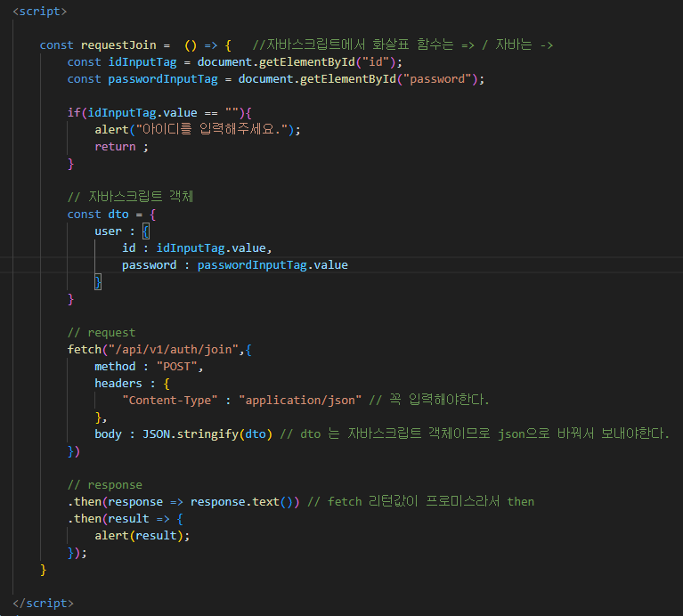Click the '// response' comment
Screen dimensions: 683x616
tap(105, 485)
